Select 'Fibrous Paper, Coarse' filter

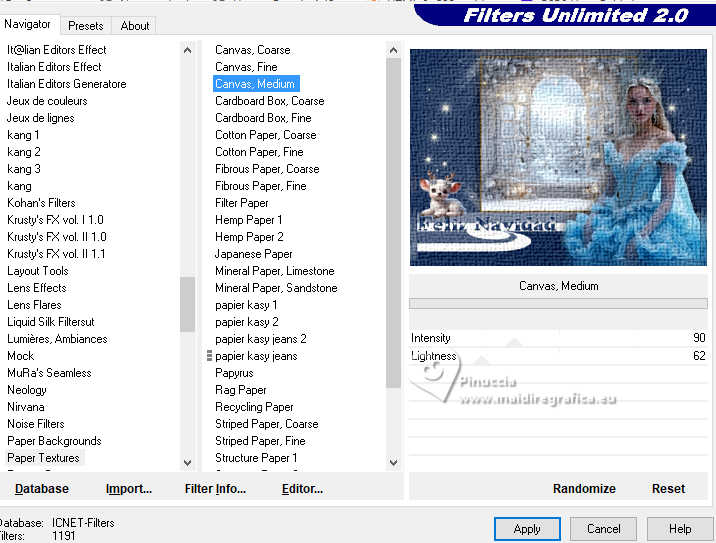267,169
